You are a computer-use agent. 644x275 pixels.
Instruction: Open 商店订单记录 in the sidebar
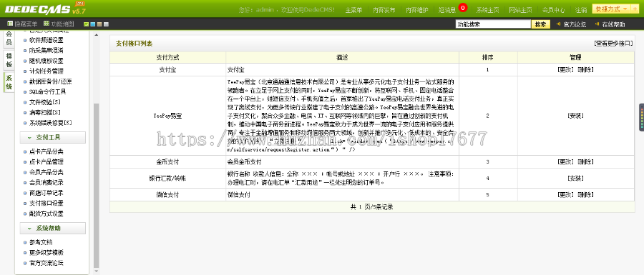pyautogui.click(x=46, y=193)
